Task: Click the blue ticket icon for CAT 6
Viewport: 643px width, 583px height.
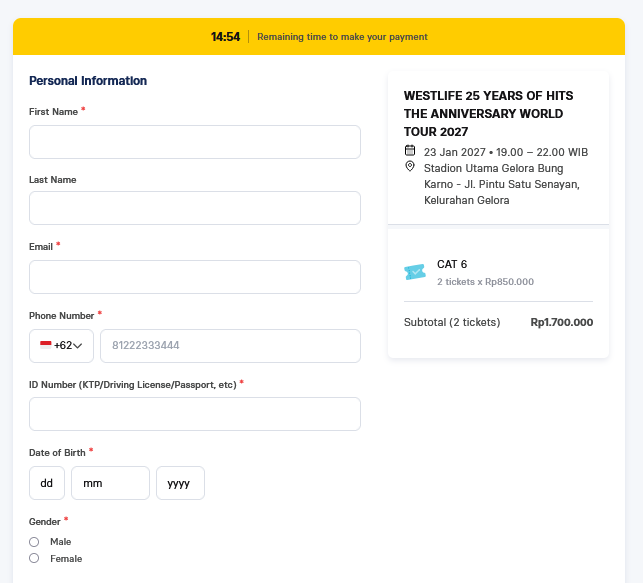Action: (x=415, y=272)
